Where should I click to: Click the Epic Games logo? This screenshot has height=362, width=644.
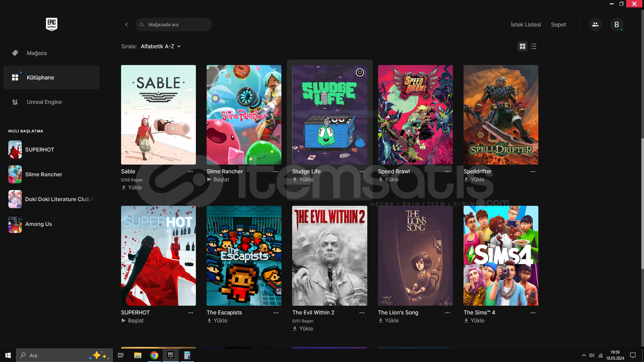(52, 24)
